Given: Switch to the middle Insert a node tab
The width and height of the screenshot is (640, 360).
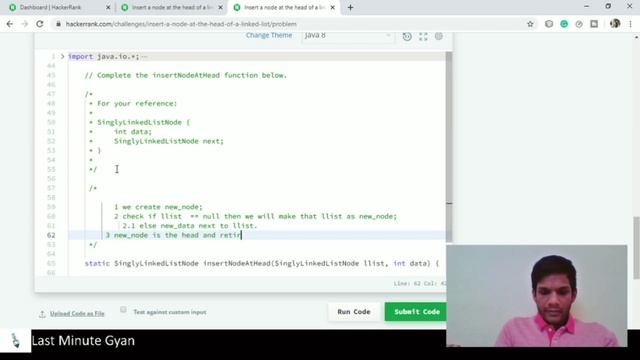Looking at the screenshot, I should point(171,7).
